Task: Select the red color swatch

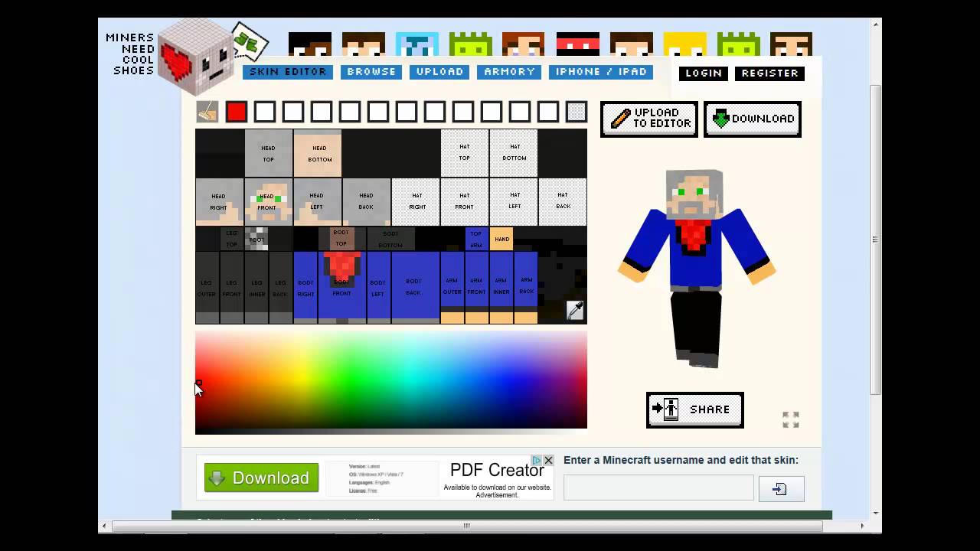Action: 237,112
